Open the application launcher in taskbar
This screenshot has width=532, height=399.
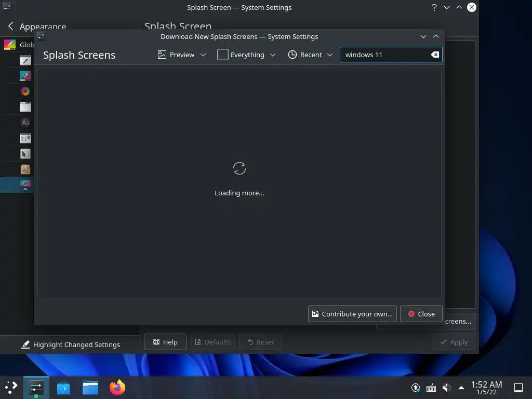coord(11,388)
